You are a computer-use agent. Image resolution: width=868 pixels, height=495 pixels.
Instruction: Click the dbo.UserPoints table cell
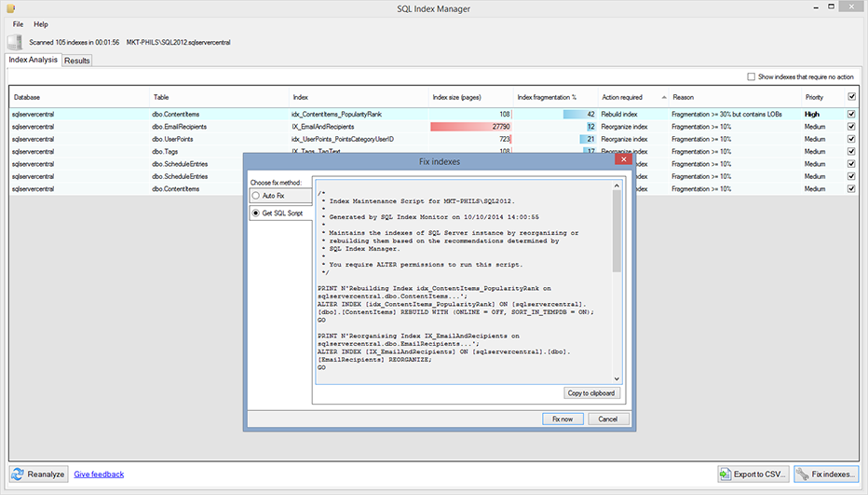[x=219, y=139]
